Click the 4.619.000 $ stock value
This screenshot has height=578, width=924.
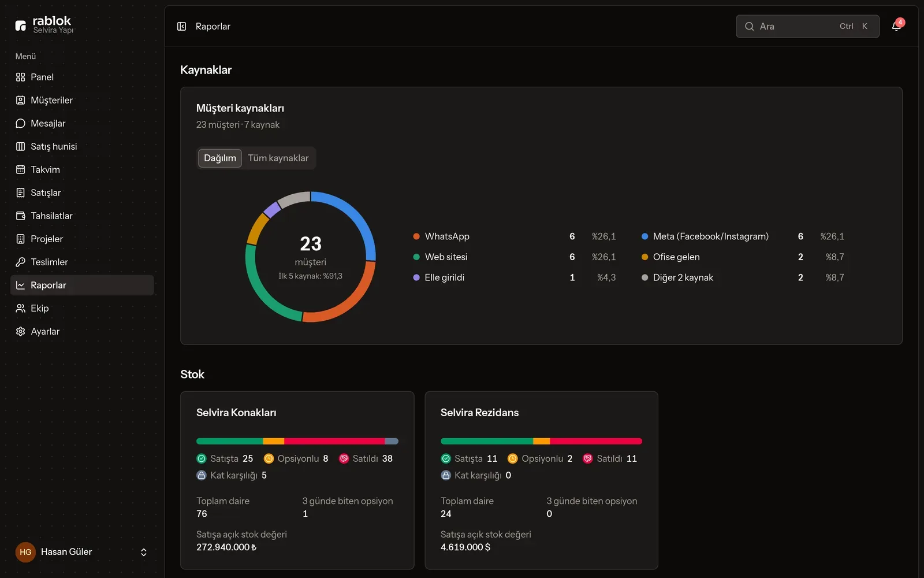465,547
